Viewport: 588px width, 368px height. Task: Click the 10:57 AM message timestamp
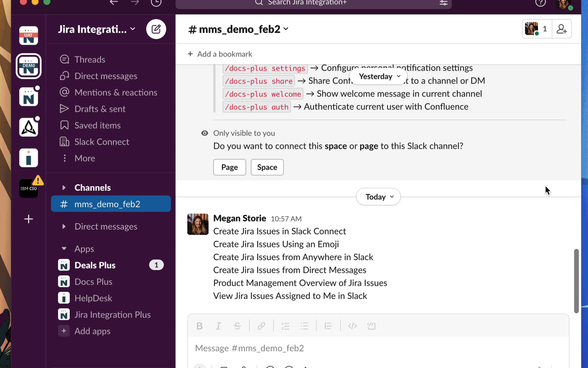[x=286, y=219]
